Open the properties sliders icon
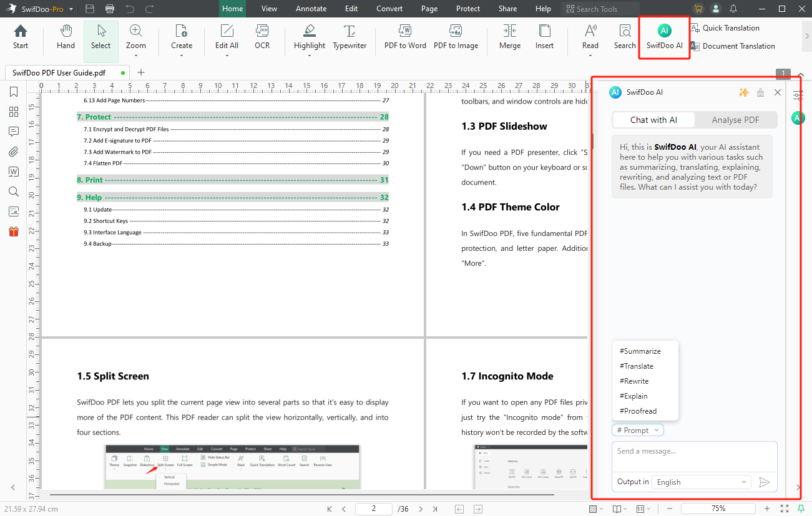The height and width of the screenshot is (516, 812). pos(798,95)
